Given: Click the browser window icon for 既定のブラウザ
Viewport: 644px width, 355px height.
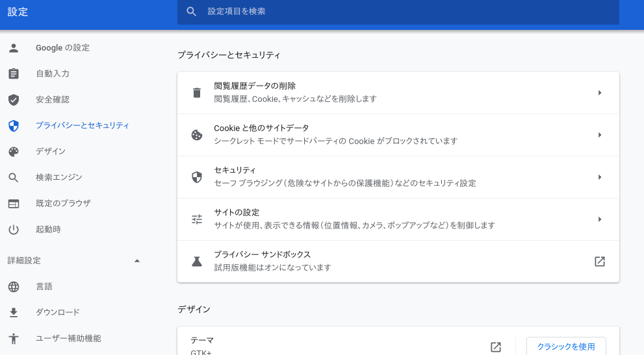Looking at the screenshot, I should tap(14, 204).
